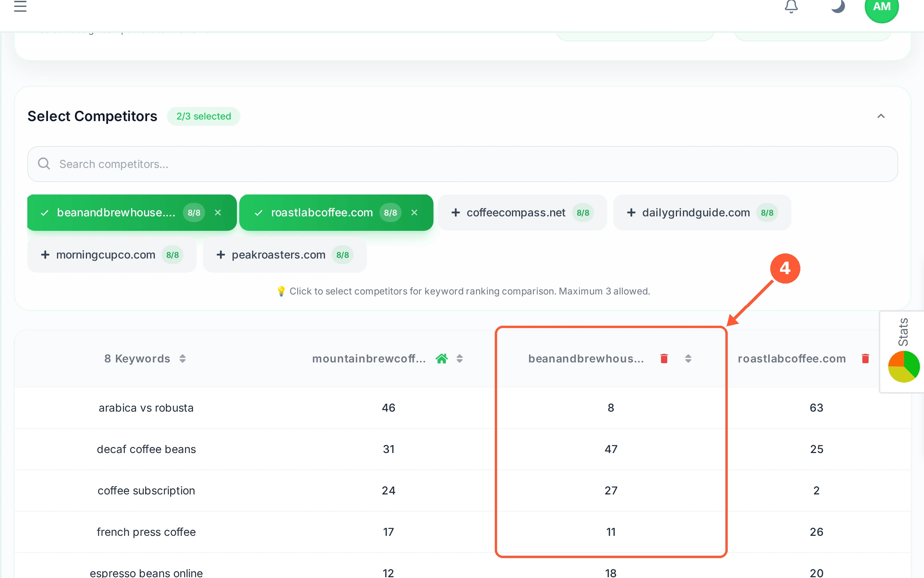Add coffeecompass.net as a competitor

click(x=522, y=212)
